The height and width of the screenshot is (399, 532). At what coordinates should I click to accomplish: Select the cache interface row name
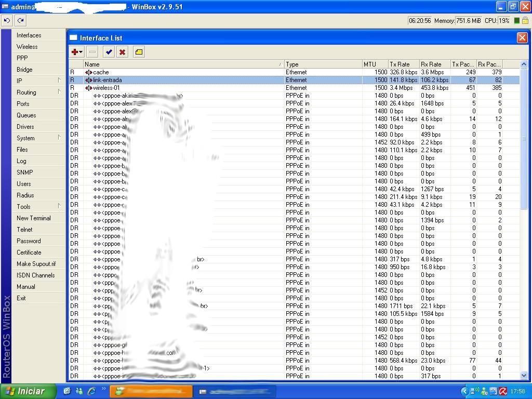(101, 72)
